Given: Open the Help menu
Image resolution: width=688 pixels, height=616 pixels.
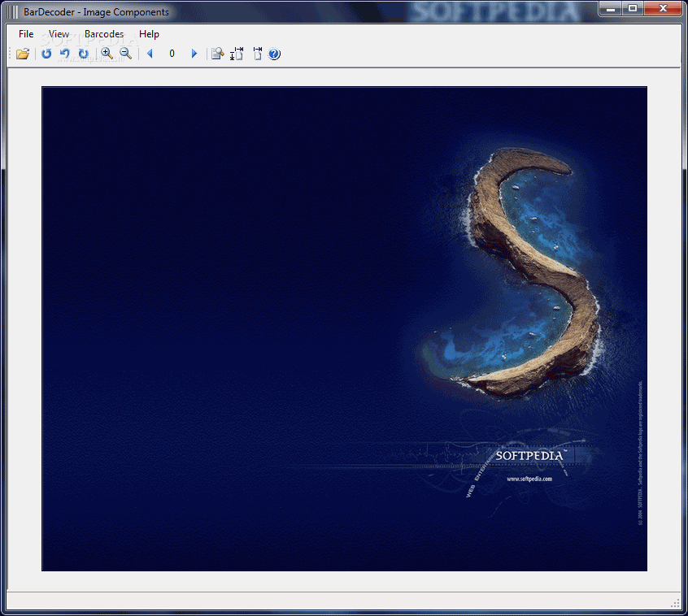Looking at the screenshot, I should 149,34.
